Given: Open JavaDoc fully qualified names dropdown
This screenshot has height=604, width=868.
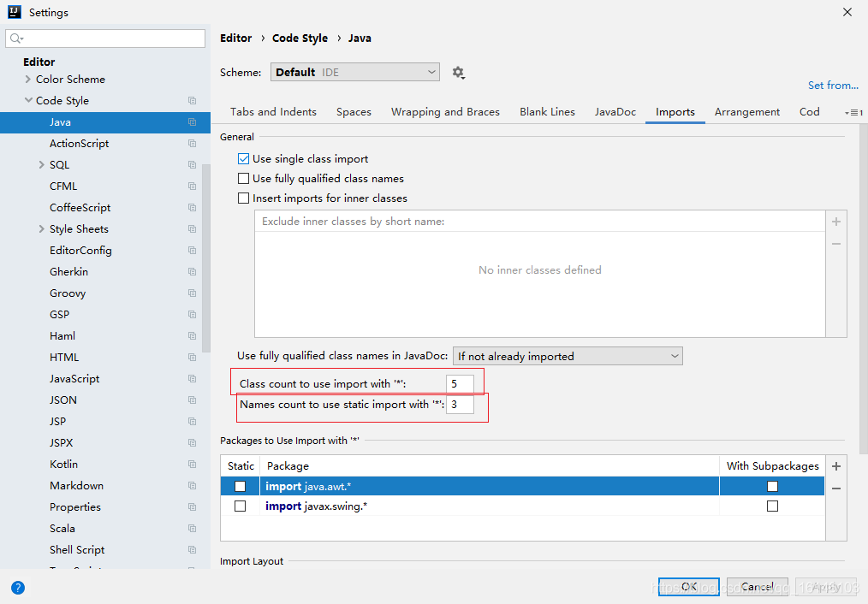Looking at the screenshot, I should click(568, 356).
